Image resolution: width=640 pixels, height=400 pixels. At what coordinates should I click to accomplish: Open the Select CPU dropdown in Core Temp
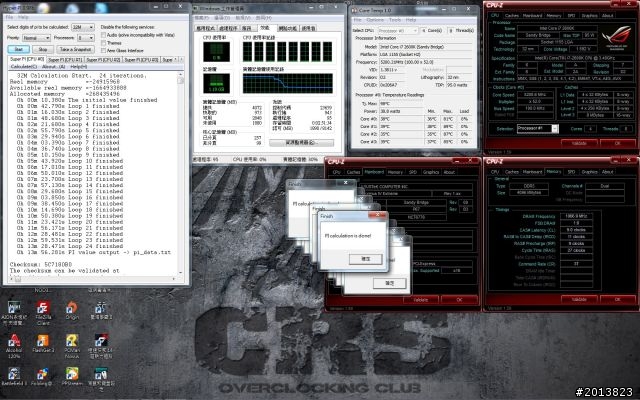pyautogui.click(x=398, y=31)
